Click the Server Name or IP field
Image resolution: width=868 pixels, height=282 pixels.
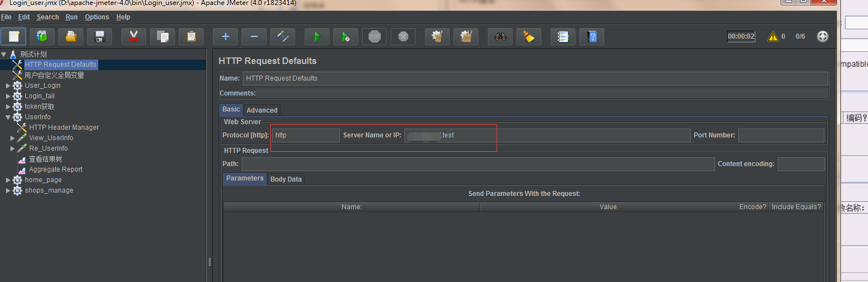pos(547,135)
